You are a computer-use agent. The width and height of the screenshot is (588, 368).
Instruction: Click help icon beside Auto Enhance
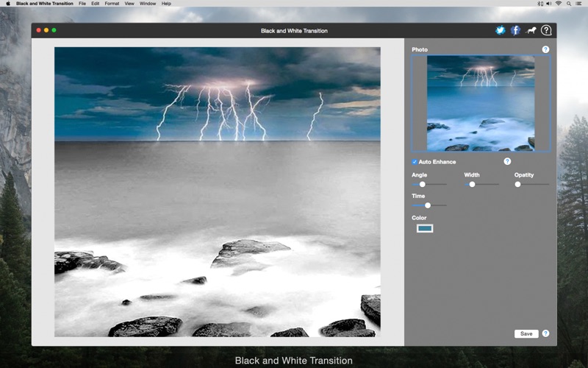[507, 161]
